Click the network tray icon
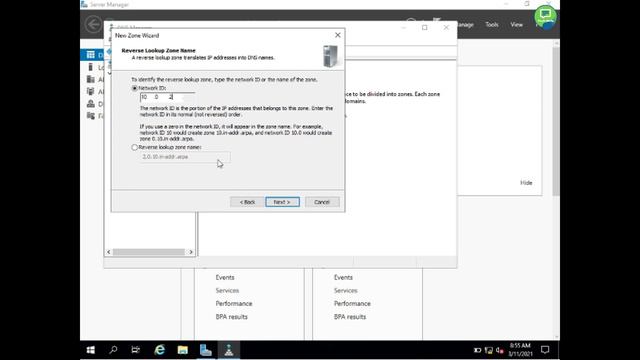This screenshot has height=360, width=640. (489, 350)
